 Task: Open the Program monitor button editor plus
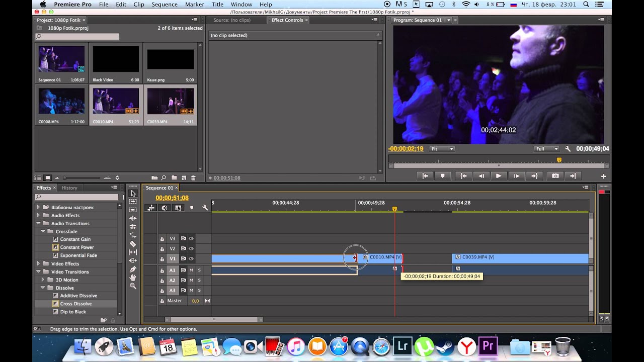pyautogui.click(x=603, y=176)
